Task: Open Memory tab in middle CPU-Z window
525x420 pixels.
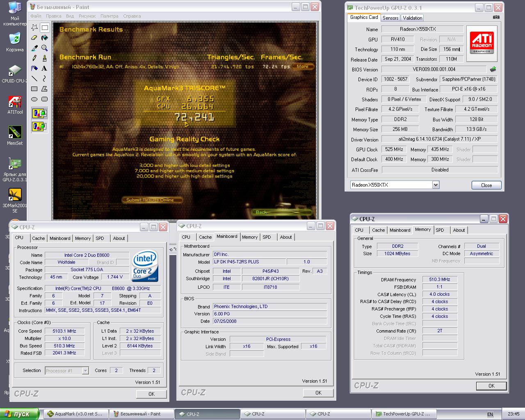Action: tap(250, 237)
